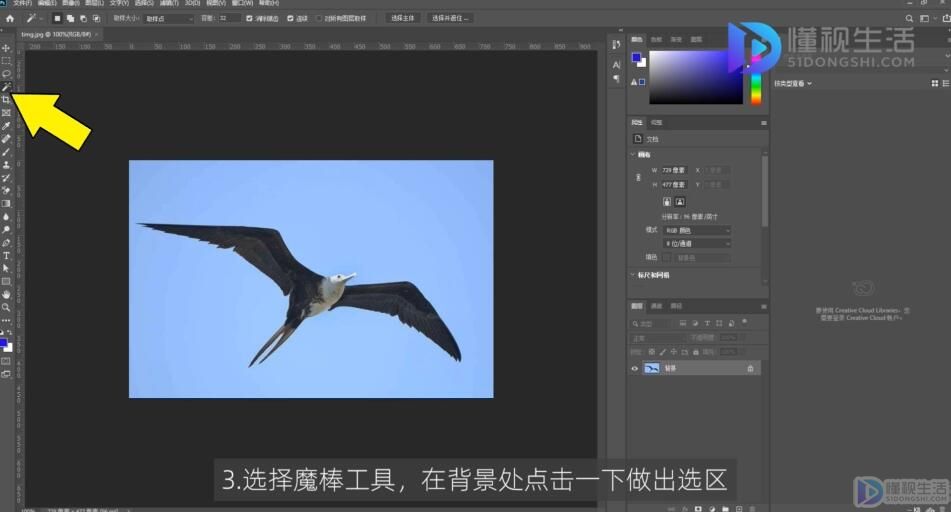
Task: Open the Sample Size dropdown
Action: pyautogui.click(x=169, y=19)
